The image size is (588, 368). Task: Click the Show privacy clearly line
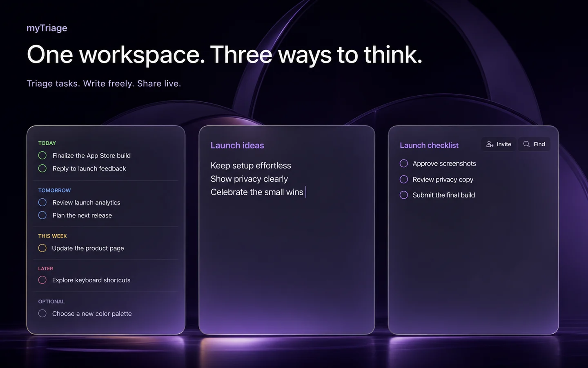[249, 179]
